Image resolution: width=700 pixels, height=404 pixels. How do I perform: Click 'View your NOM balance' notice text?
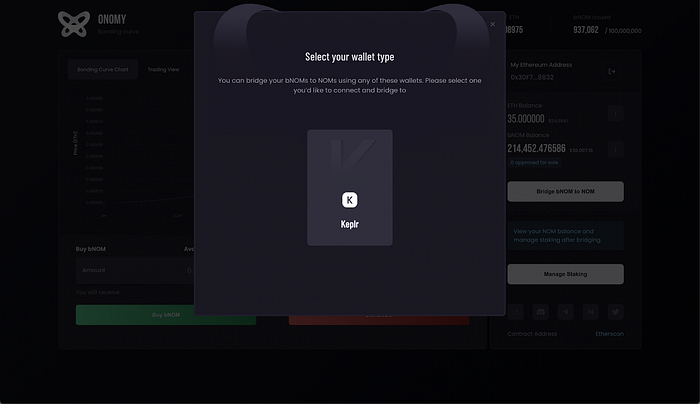point(557,236)
